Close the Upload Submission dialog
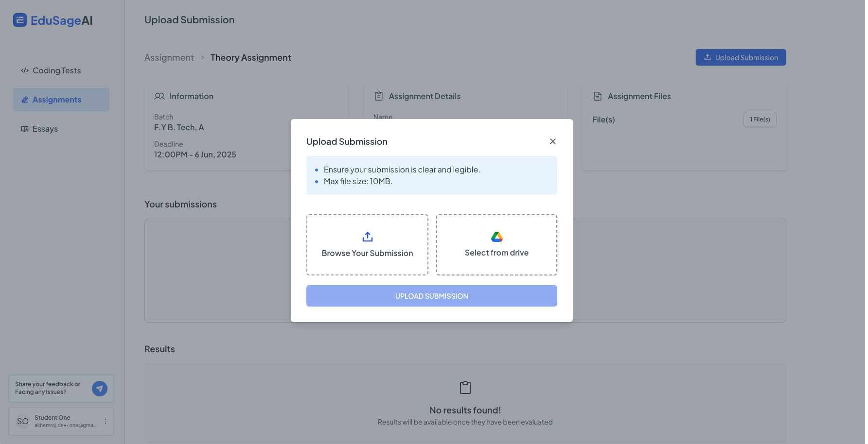 point(552,141)
